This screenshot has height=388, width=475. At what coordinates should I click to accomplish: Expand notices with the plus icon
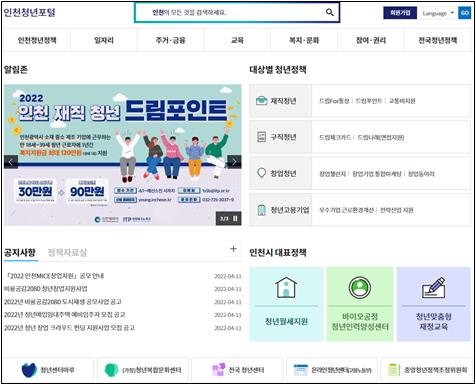coord(233,249)
